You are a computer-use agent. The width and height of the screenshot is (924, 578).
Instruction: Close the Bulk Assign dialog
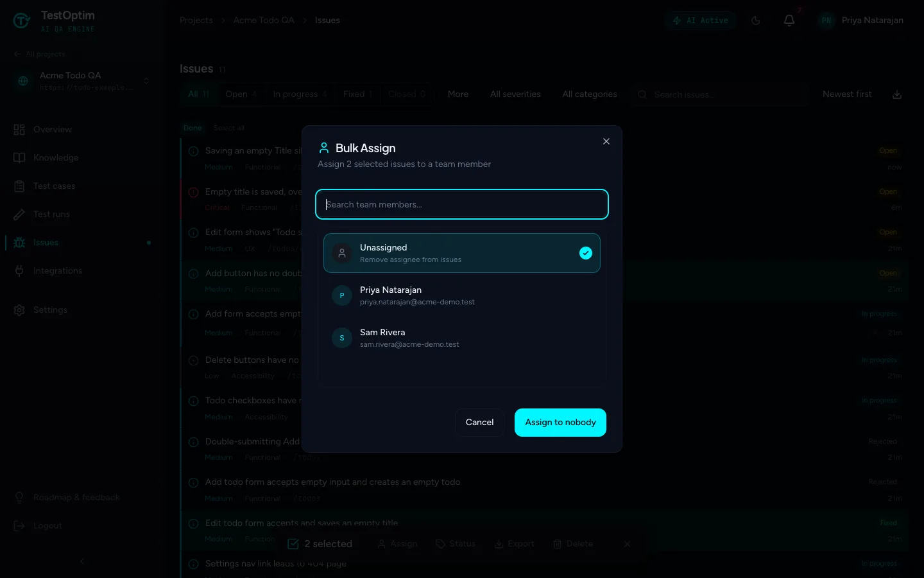coord(606,141)
